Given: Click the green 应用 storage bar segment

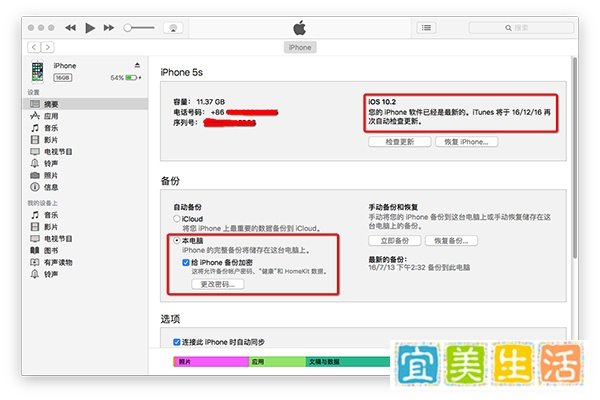Looking at the screenshot, I should click(277, 361).
